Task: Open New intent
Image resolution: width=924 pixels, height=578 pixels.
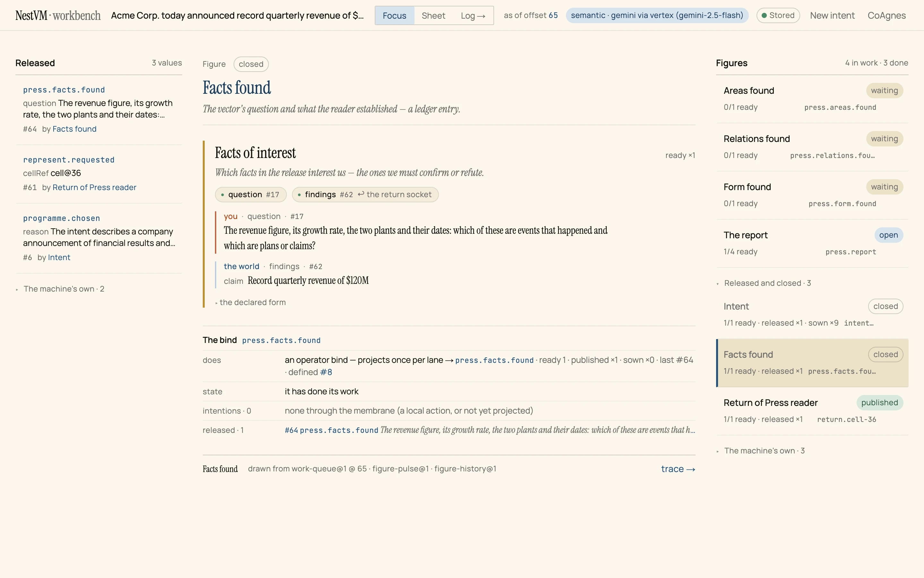Action: [832, 15]
